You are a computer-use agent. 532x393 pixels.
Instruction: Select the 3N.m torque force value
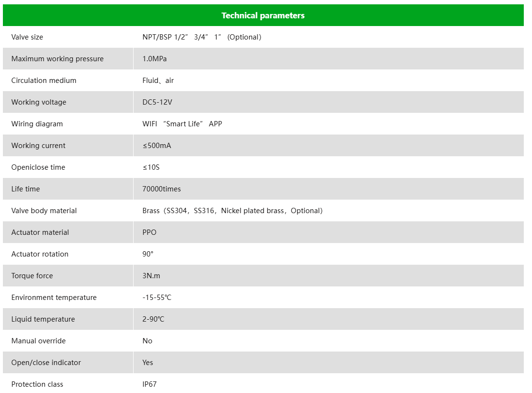(x=151, y=276)
